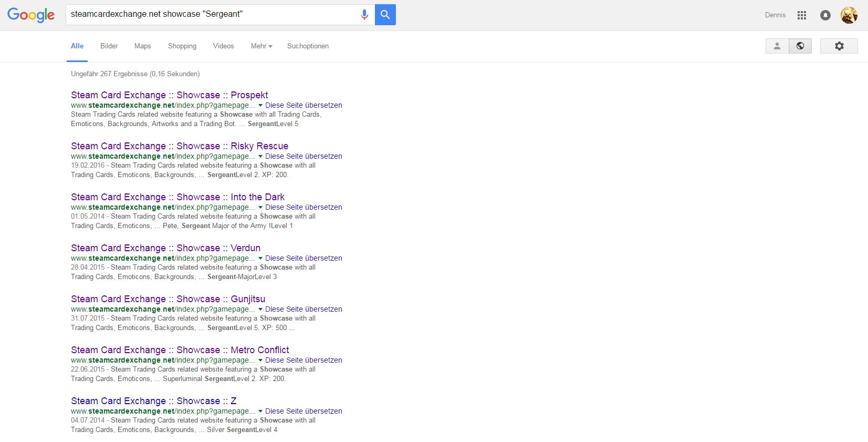Switch to the Bilder tab
The width and height of the screenshot is (868, 442).
click(109, 46)
